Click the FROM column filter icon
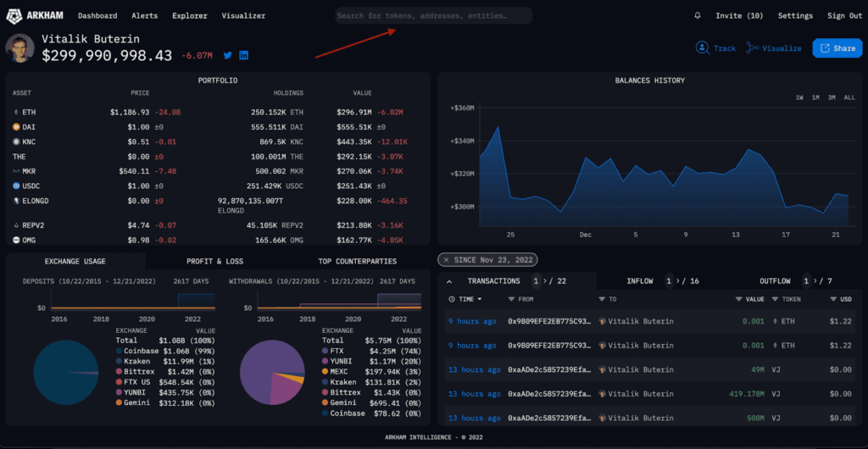The image size is (868, 449). tap(511, 299)
